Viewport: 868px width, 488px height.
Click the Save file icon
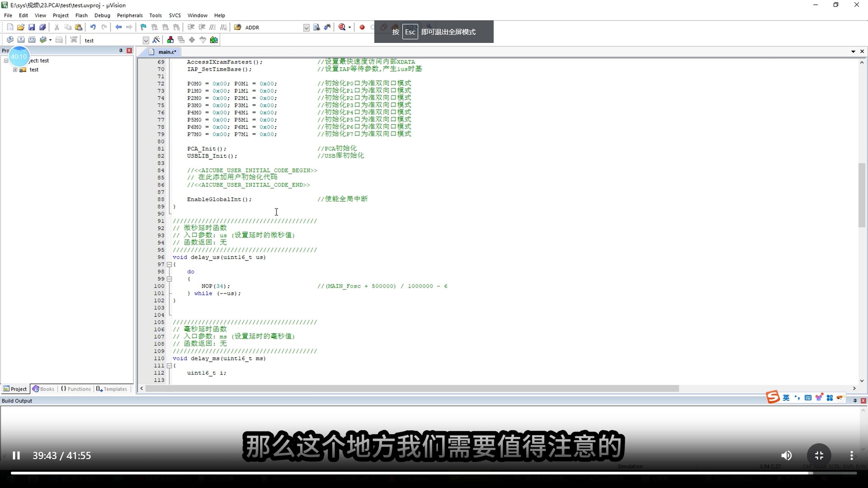pos(32,27)
